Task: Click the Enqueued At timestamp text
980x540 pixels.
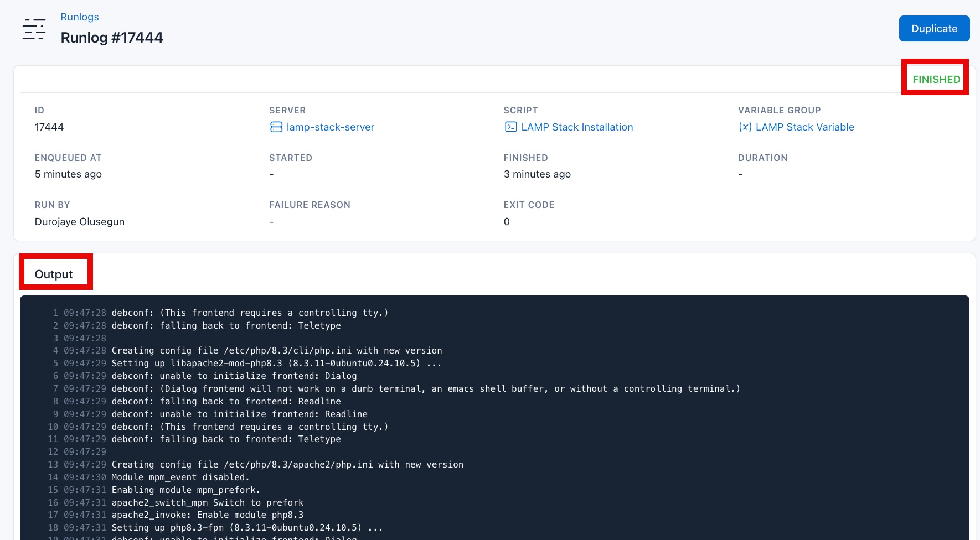Action: [68, 174]
